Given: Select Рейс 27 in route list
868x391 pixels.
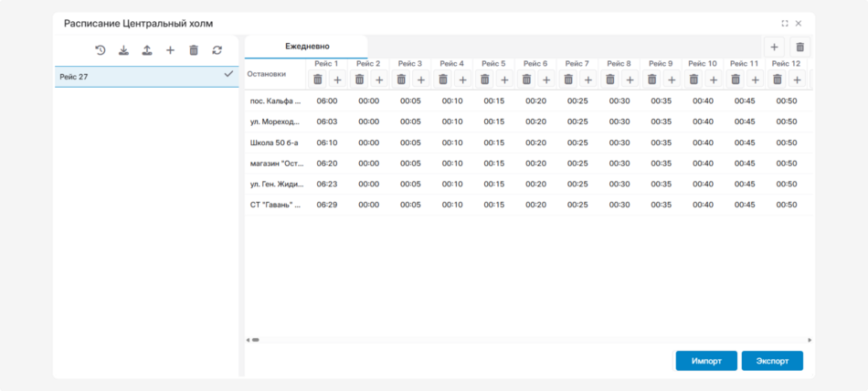Looking at the screenshot, I should coord(137,77).
